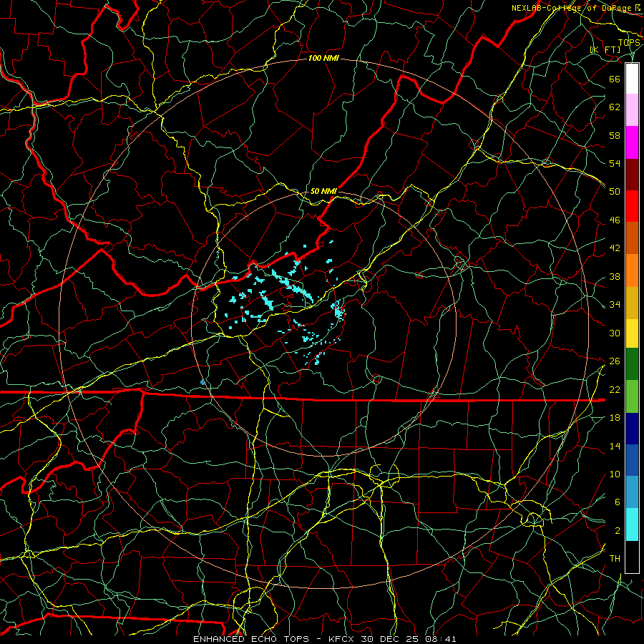
Task: Click the '18' scale label
Action: click(615, 418)
